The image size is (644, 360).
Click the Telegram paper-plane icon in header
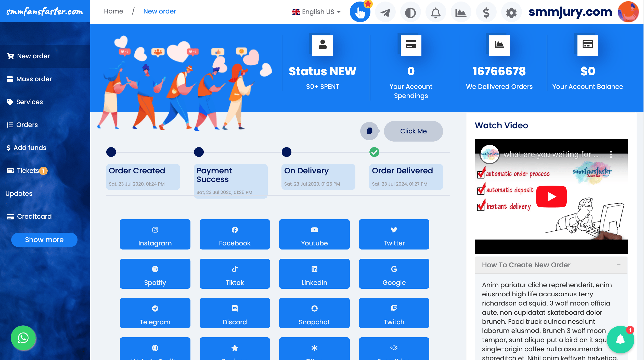385,12
